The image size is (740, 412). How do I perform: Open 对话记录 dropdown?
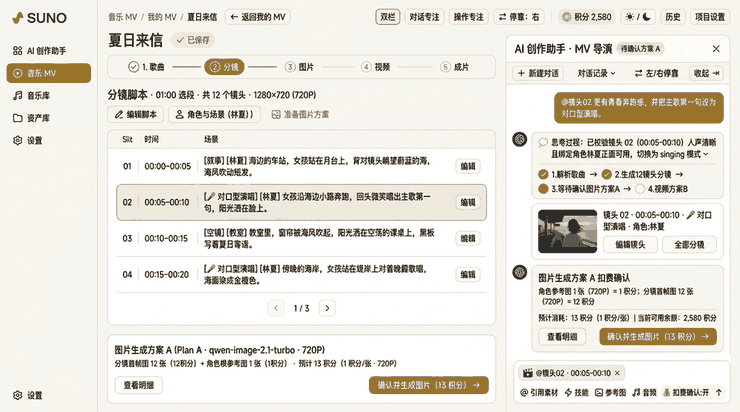tap(596, 73)
